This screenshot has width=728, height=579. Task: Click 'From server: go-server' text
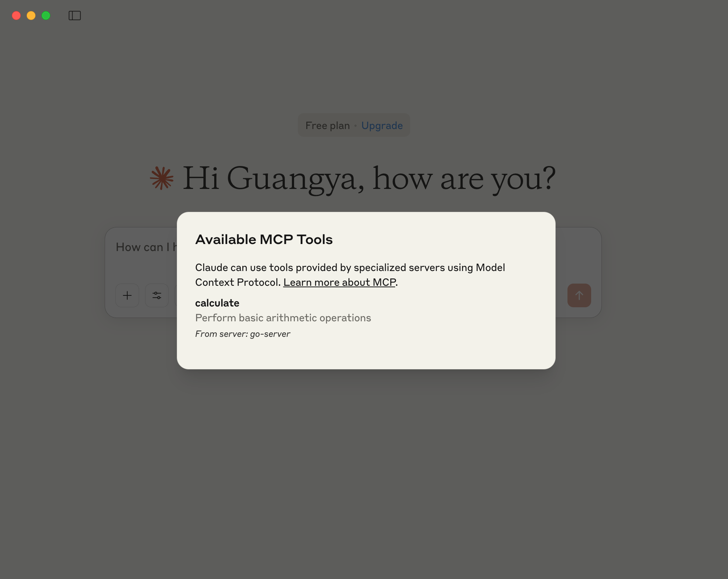(243, 334)
